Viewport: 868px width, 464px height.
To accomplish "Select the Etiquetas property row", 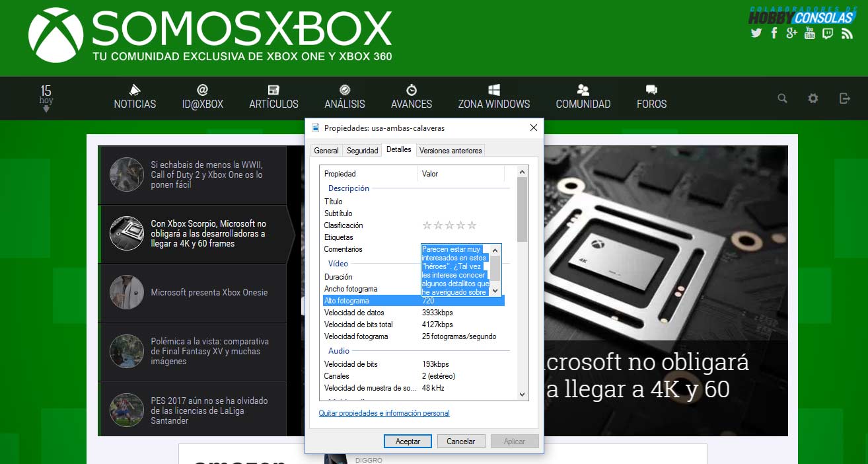I will [414, 237].
